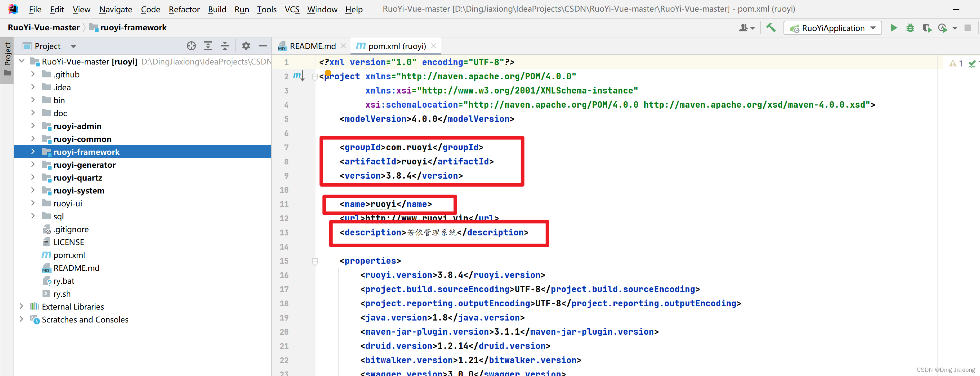Open the Navigate menu

click(x=116, y=9)
